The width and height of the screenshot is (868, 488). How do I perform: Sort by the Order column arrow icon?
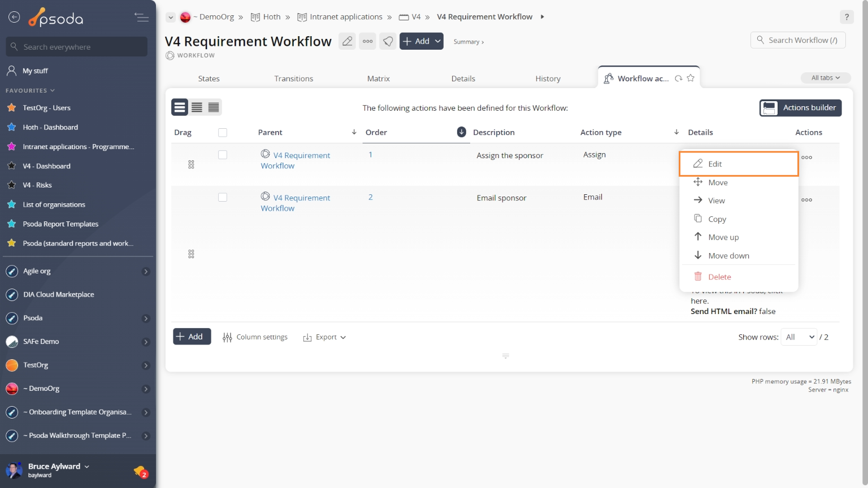click(462, 132)
